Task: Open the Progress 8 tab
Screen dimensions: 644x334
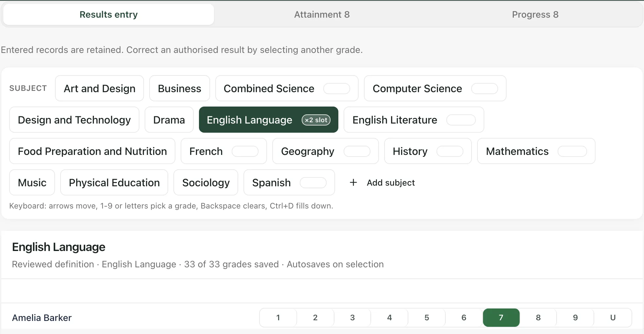Action: point(535,14)
